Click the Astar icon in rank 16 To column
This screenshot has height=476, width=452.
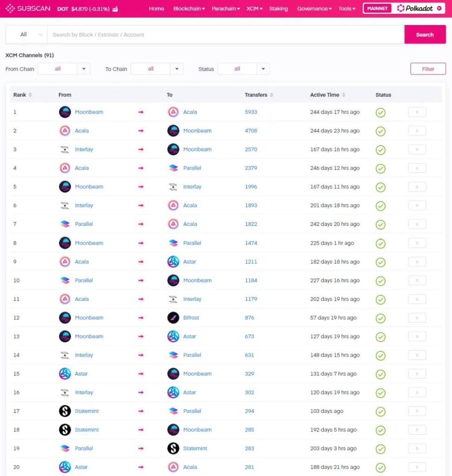coord(173,392)
